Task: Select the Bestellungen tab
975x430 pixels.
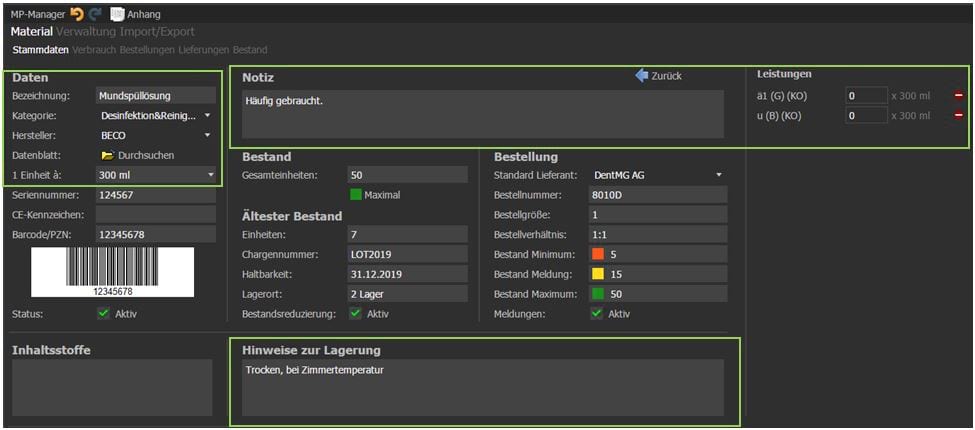Action: (x=147, y=50)
